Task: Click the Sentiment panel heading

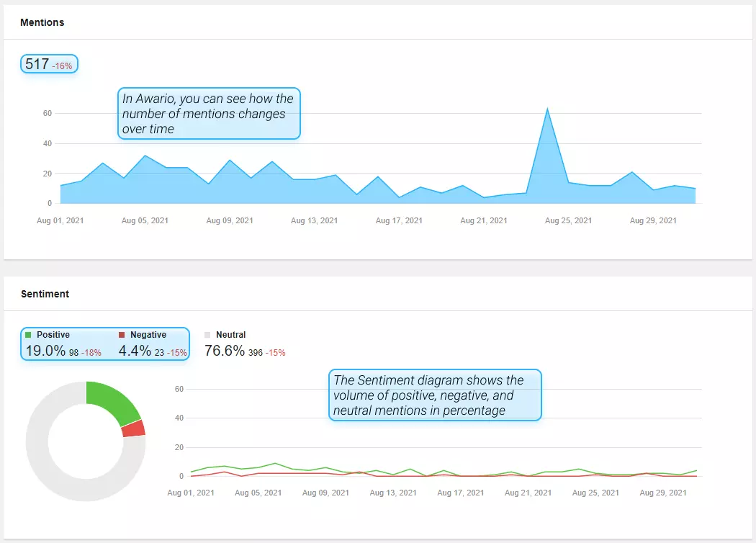Action: coord(45,294)
